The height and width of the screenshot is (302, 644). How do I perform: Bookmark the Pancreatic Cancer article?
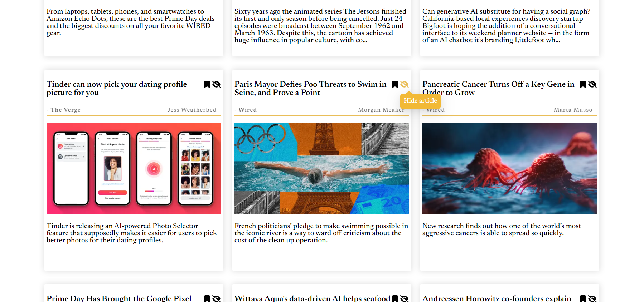click(583, 84)
